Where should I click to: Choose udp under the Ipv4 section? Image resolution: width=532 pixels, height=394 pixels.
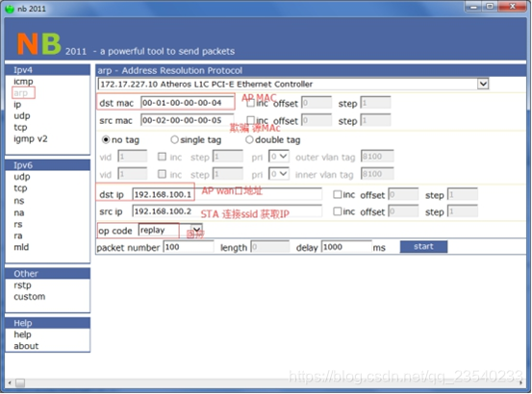[x=22, y=116]
